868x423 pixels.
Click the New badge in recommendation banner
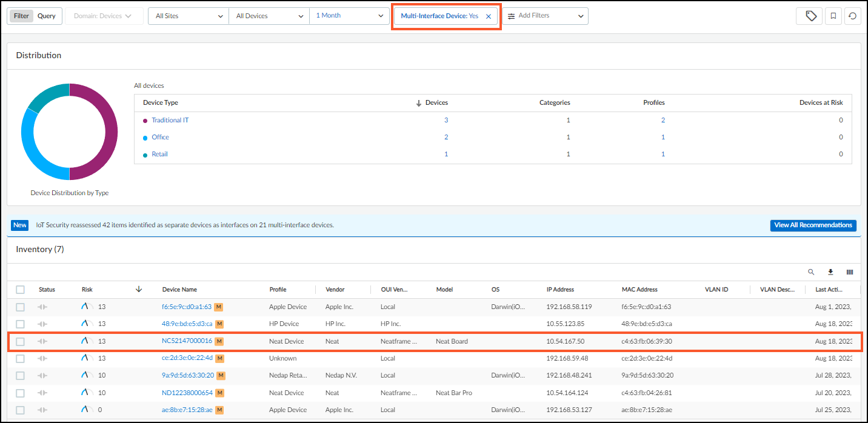tap(20, 225)
